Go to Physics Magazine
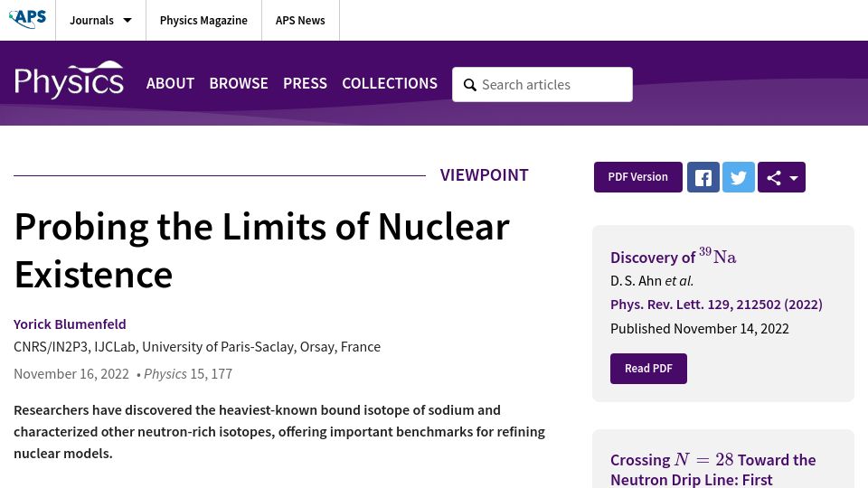 coord(203,21)
